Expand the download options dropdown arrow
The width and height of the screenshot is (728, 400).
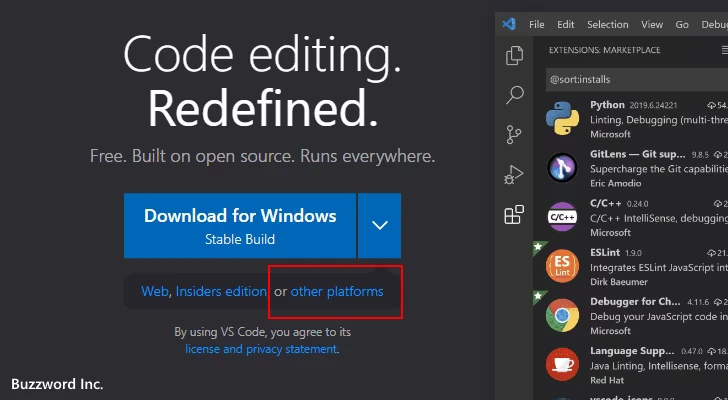[380, 226]
